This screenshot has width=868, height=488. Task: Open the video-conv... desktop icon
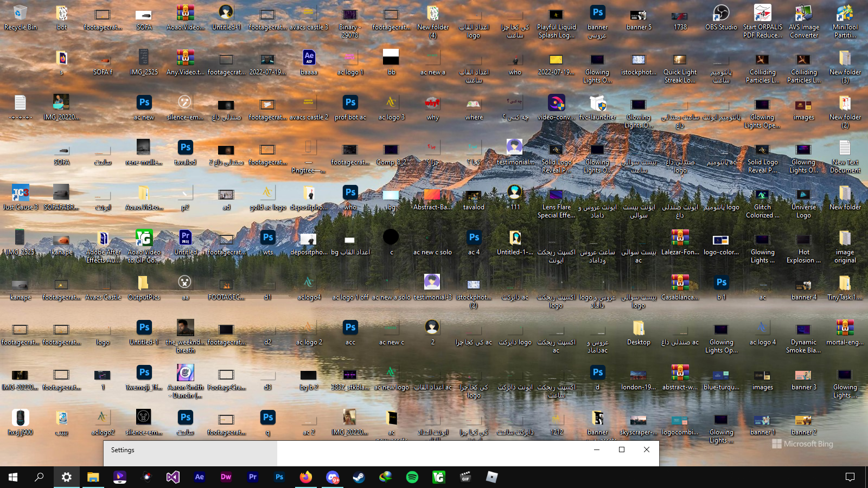(x=556, y=107)
